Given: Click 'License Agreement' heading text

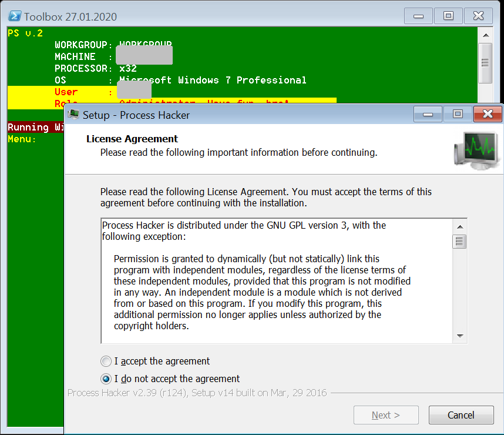Looking at the screenshot, I should (132, 139).
